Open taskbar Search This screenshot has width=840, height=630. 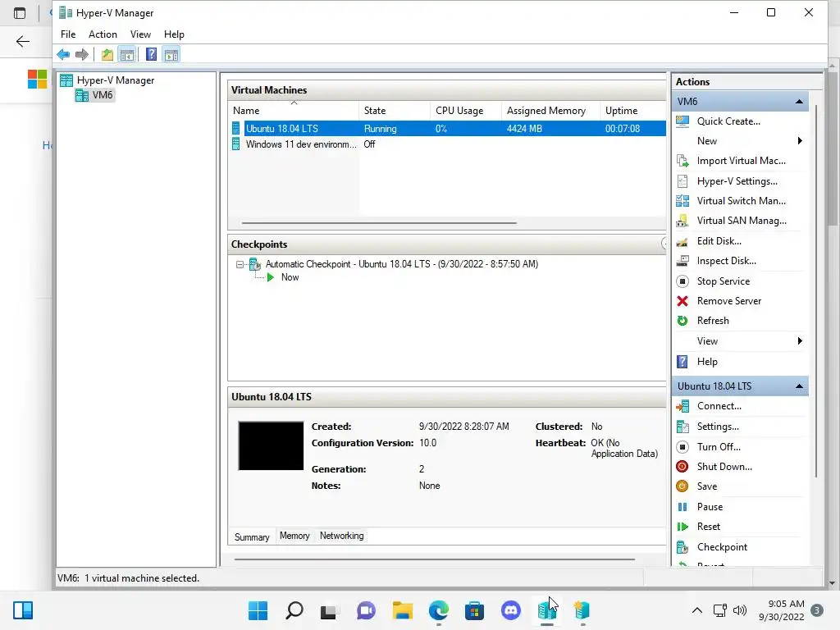point(294,610)
